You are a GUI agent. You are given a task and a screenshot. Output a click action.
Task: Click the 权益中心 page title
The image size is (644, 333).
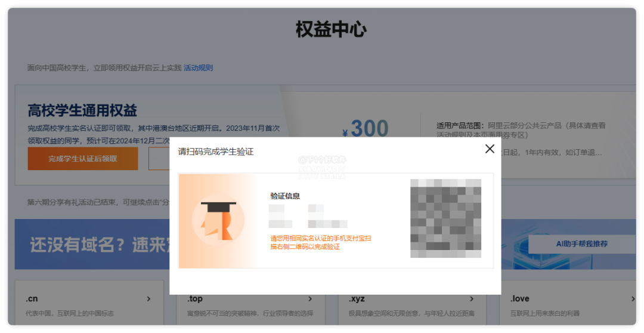point(331,30)
